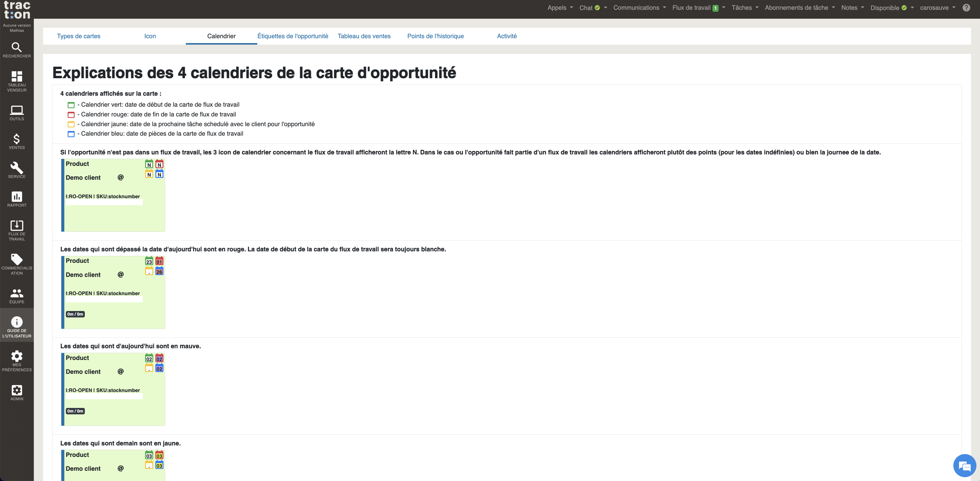Click 'Les dates qui sont d'aujourd'hui' sentence
Image resolution: width=980 pixels, height=481 pixels.
pyautogui.click(x=130, y=346)
